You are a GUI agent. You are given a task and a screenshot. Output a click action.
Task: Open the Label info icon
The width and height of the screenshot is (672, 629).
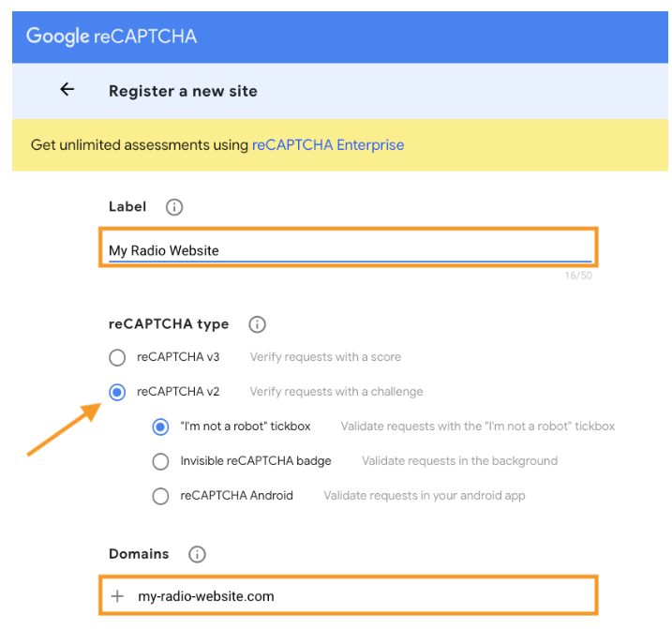click(x=174, y=207)
